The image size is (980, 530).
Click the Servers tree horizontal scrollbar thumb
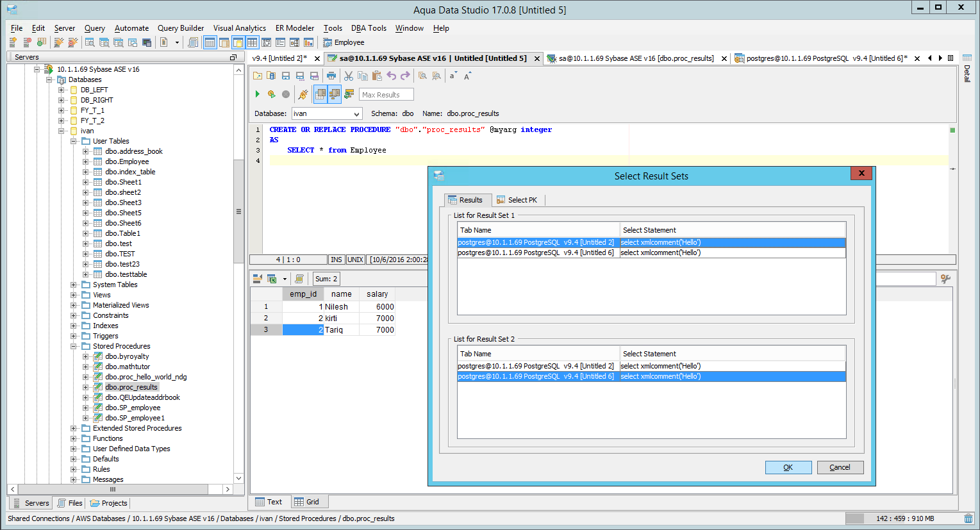(113, 489)
